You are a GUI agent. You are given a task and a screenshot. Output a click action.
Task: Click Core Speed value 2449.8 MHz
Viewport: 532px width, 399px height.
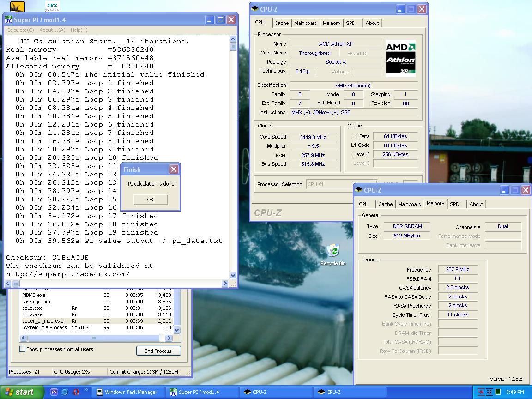pos(313,137)
